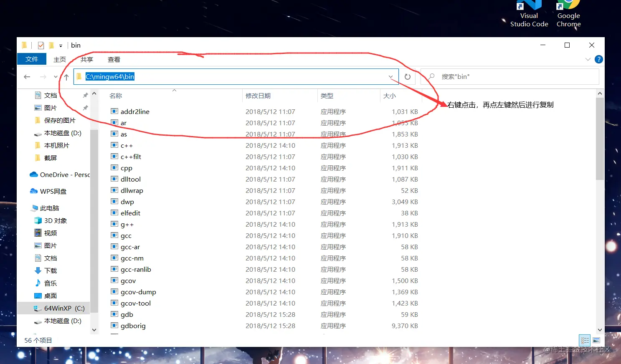Image resolution: width=621 pixels, height=364 pixels.
Task: Open the 文件 menu
Action: (x=31, y=59)
